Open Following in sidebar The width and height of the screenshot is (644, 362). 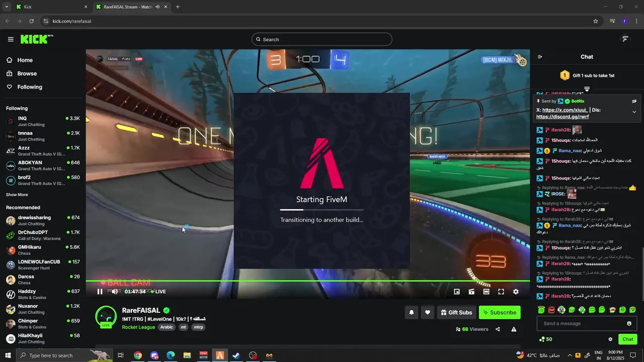tap(25, 87)
